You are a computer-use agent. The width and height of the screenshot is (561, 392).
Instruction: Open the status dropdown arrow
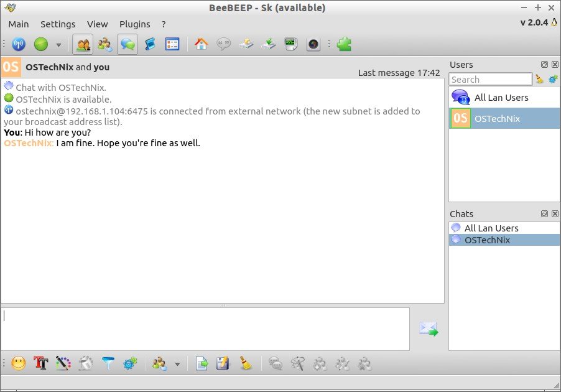[58, 45]
